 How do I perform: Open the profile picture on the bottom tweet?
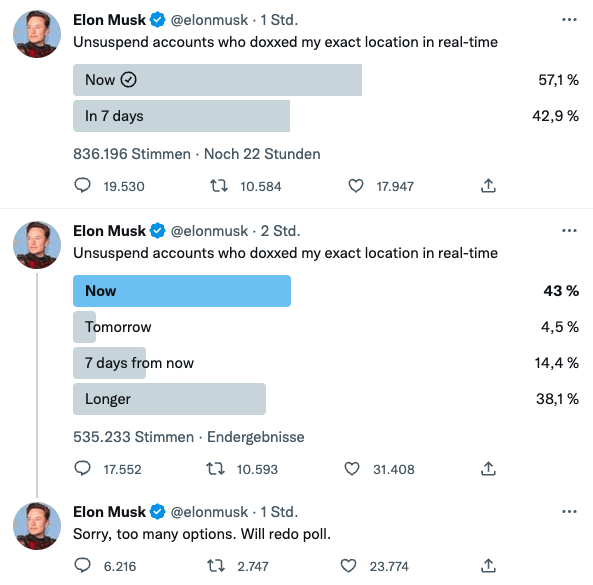pyautogui.click(x=37, y=526)
